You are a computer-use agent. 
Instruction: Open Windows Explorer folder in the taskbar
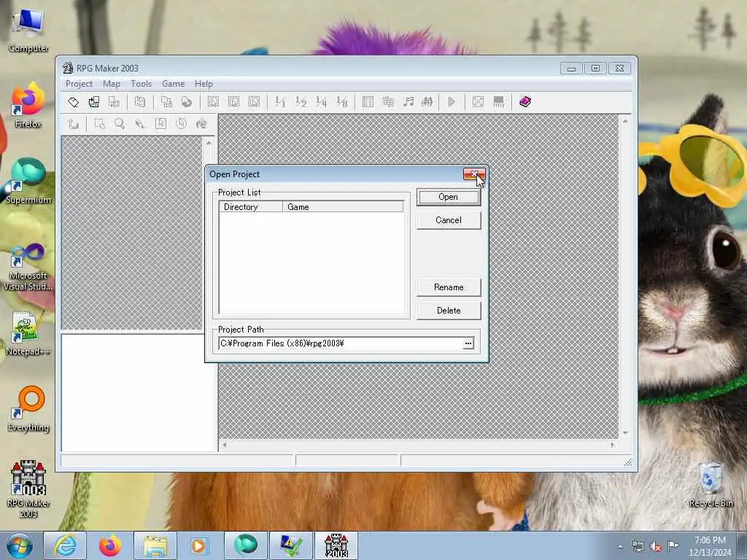tap(155, 545)
